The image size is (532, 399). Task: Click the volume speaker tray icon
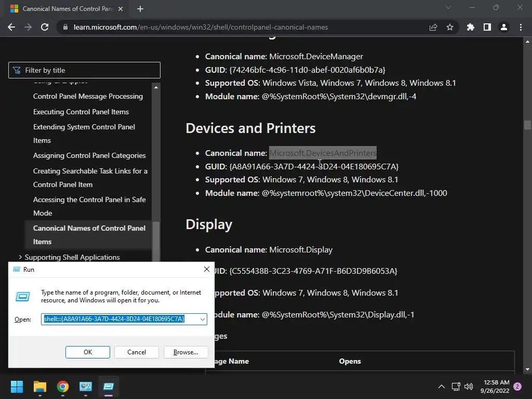tap(469, 387)
